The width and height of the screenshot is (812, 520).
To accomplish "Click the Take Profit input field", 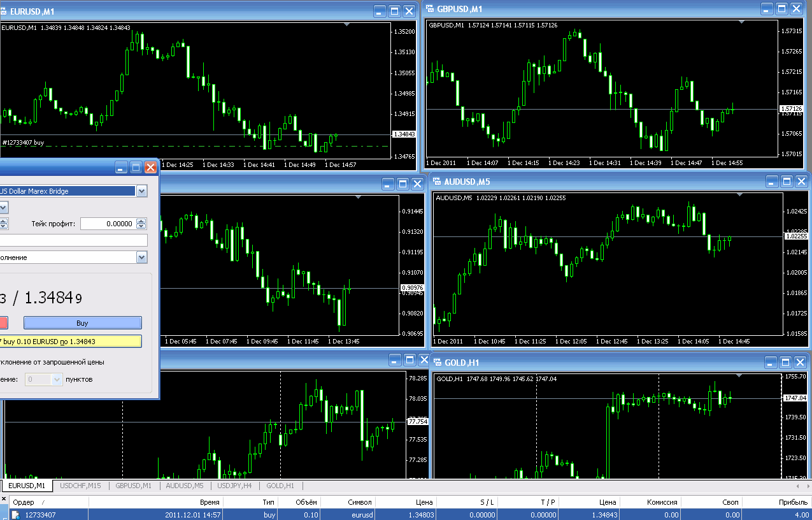I will (x=108, y=224).
